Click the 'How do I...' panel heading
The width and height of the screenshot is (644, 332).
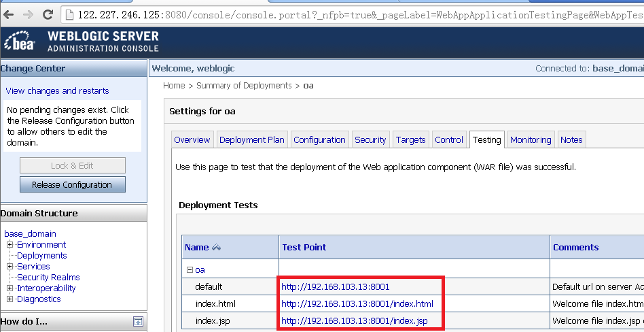(24, 321)
